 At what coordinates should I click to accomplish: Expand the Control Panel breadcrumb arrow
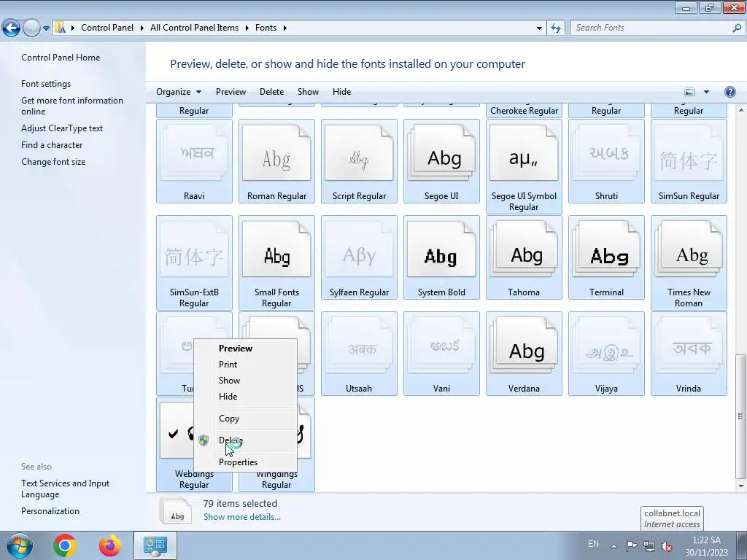(x=142, y=28)
